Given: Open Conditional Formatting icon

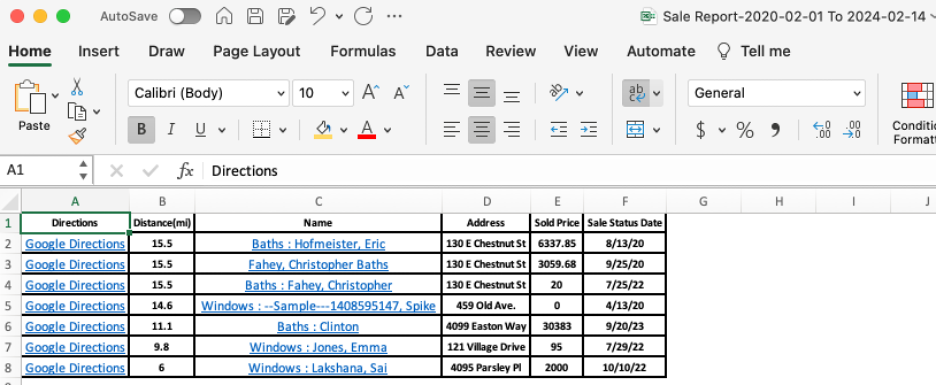Looking at the screenshot, I should click(917, 95).
